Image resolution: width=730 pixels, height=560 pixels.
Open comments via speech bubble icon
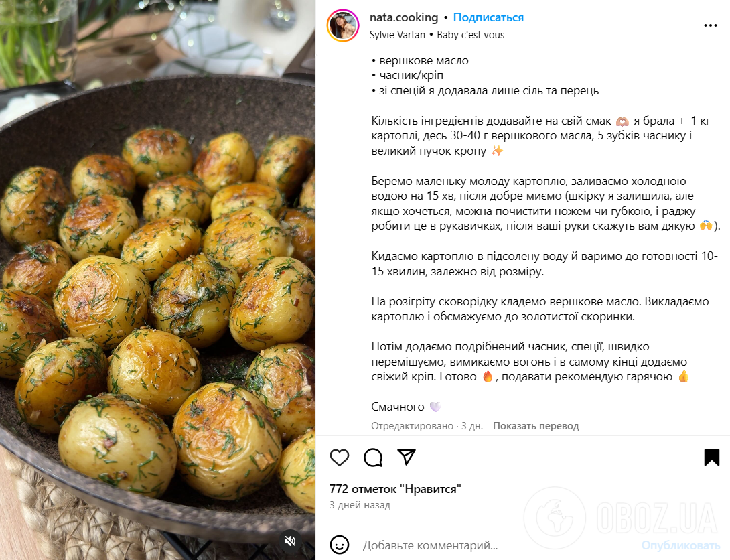pos(373,458)
